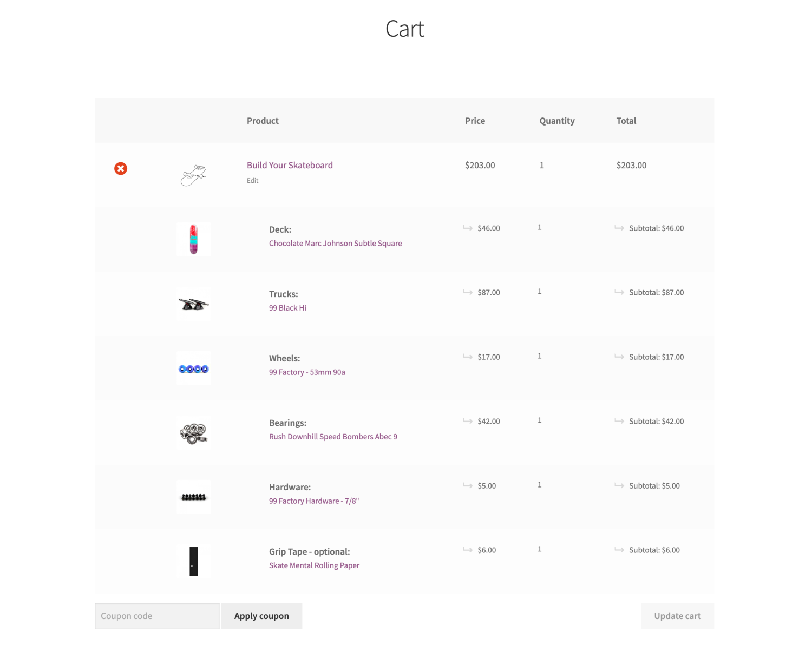Click the trucks product image
The width and height of the screenshot is (812, 658).
click(193, 304)
